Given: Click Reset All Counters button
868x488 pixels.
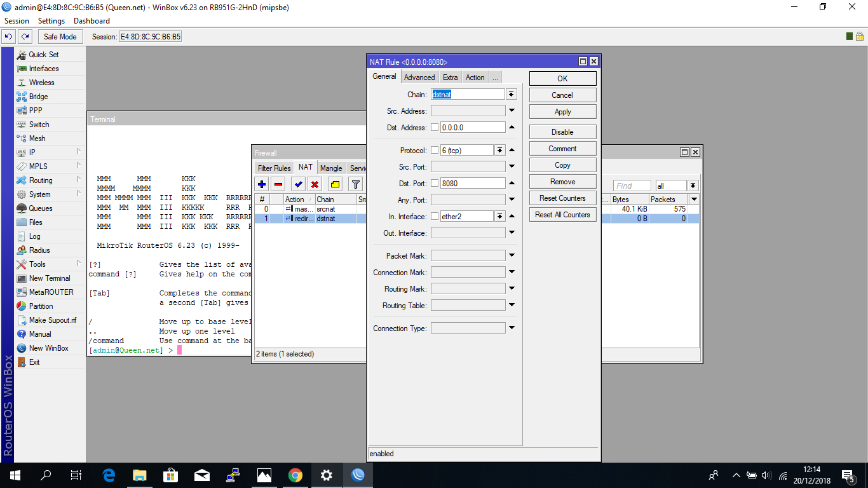Looking at the screenshot, I should 562,215.
